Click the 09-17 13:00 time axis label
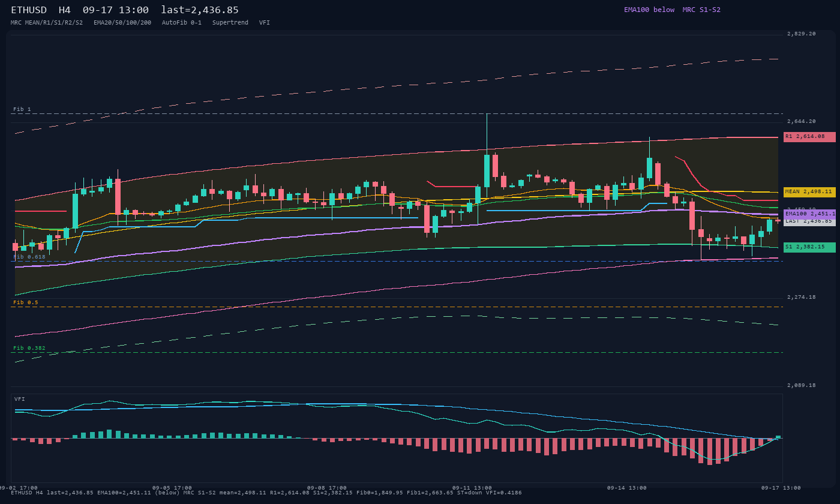This screenshot has height=504, width=840. (x=781, y=488)
